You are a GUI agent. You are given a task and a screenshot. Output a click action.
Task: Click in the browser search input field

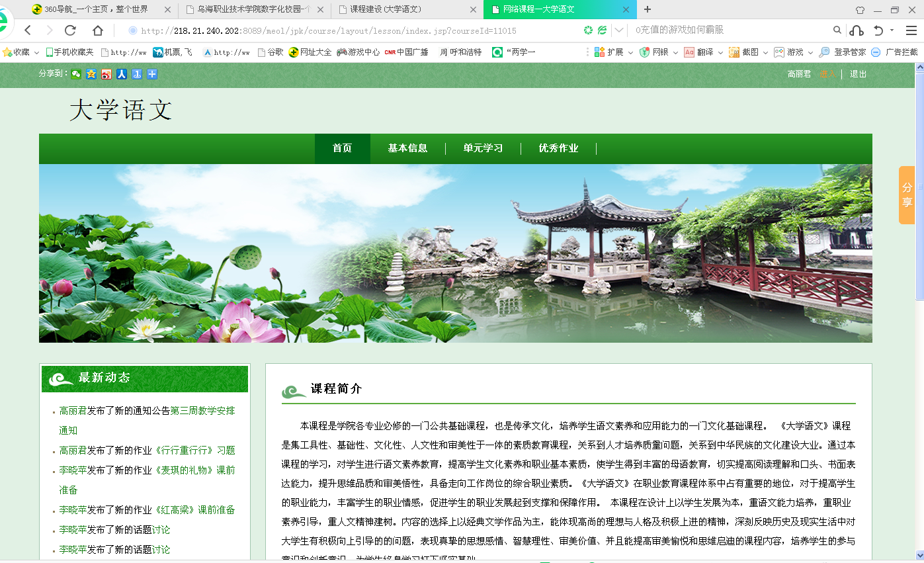pos(728,30)
